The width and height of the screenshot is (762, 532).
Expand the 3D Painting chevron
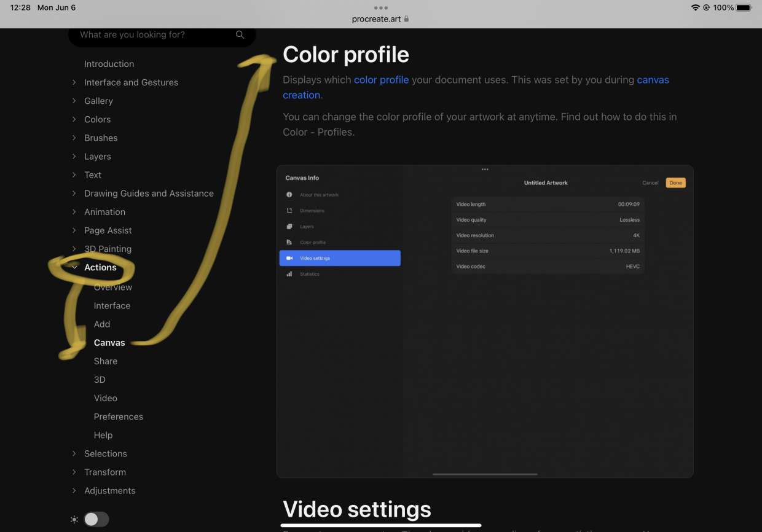(74, 248)
